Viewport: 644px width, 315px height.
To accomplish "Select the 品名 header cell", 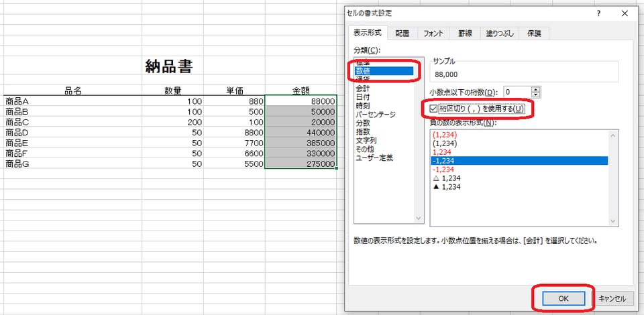I will (x=73, y=90).
